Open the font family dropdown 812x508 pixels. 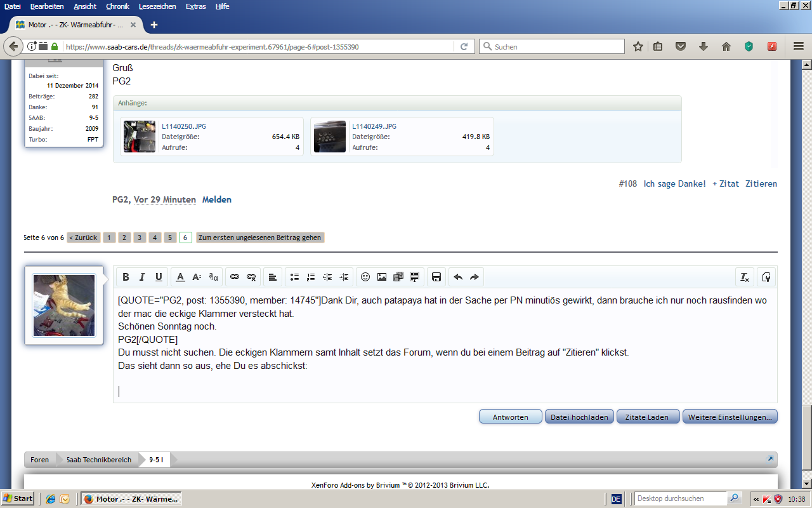(x=213, y=277)
